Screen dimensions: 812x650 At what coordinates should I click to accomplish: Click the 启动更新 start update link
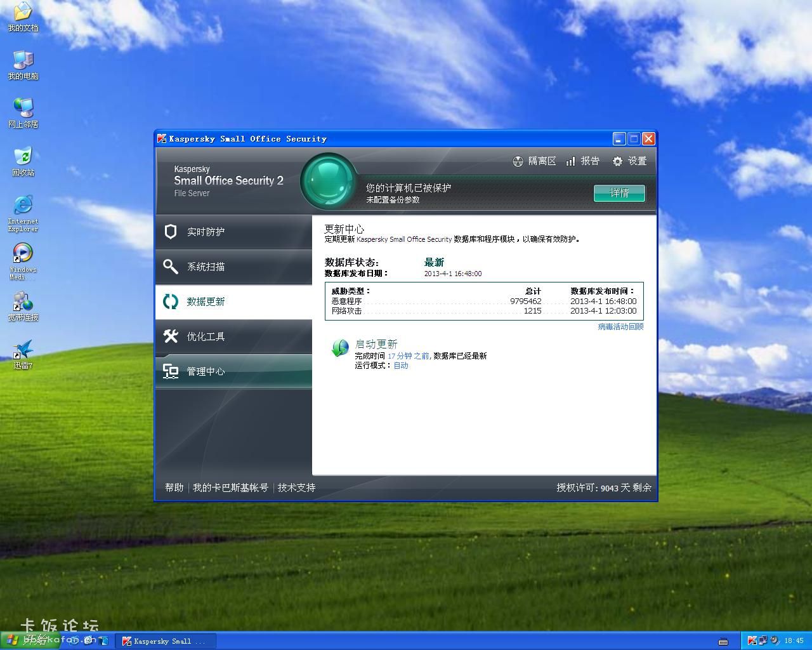(x=376, y=344)
